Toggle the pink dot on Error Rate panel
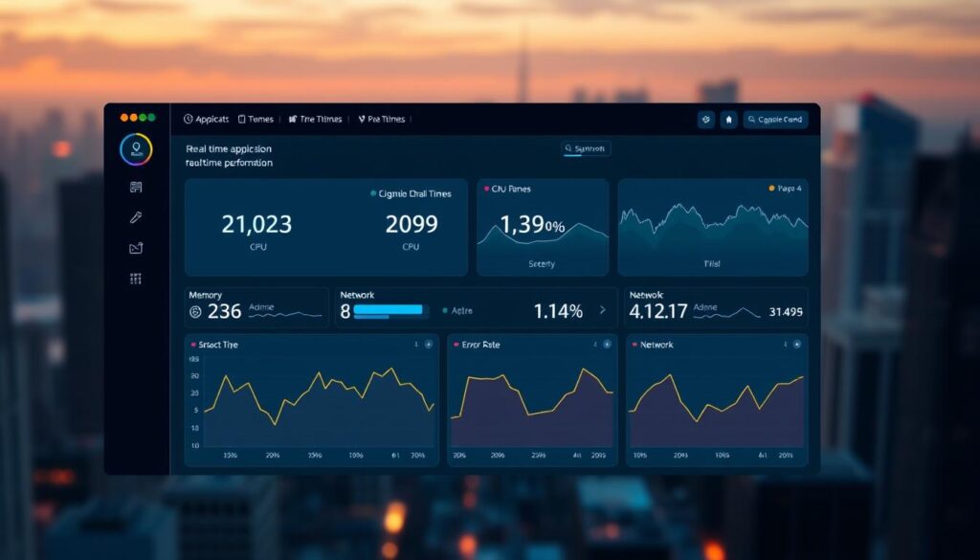This screenshot has width=980, height=560. coord(456,345)
